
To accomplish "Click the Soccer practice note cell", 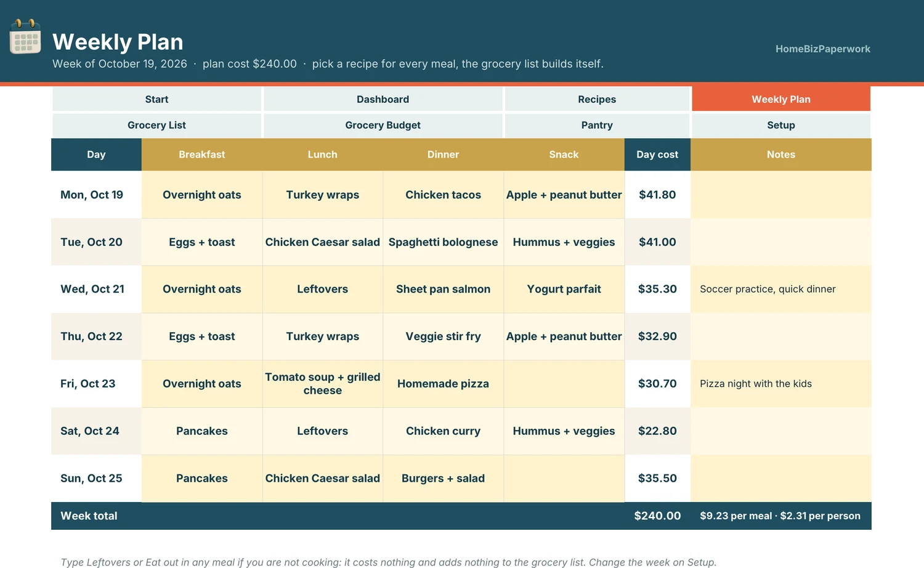I will 781,289.
